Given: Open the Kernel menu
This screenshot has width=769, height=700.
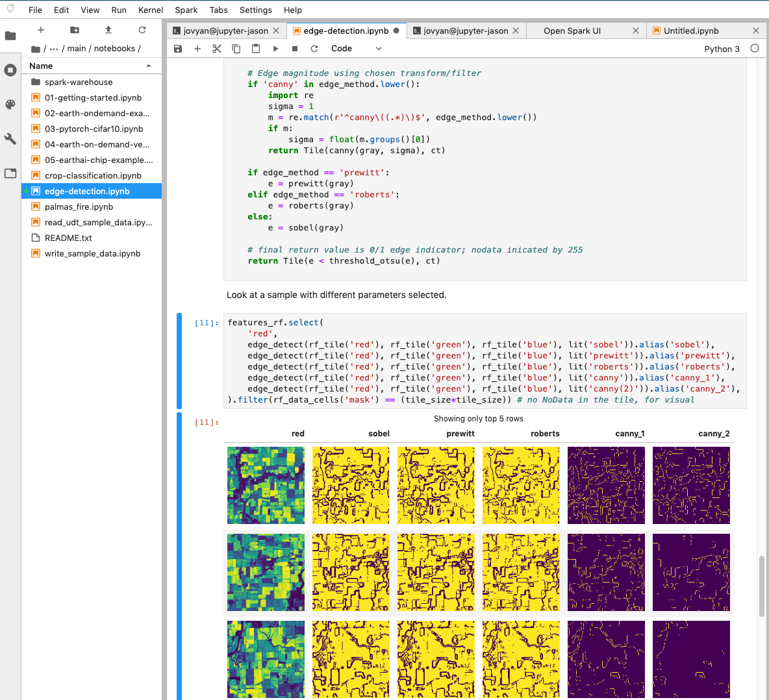Looking at the screenshot, I should [150, 10].
